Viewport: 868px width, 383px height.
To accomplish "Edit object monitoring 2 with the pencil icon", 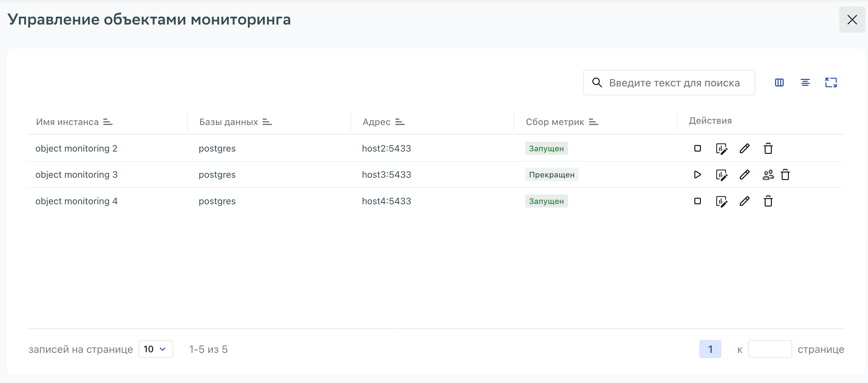I will 745,148.
